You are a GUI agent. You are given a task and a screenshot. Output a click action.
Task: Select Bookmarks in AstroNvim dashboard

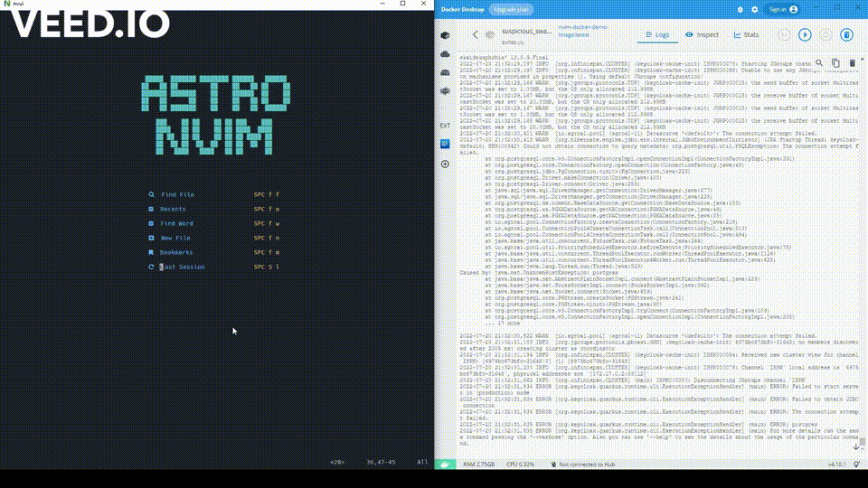(176, 252)
